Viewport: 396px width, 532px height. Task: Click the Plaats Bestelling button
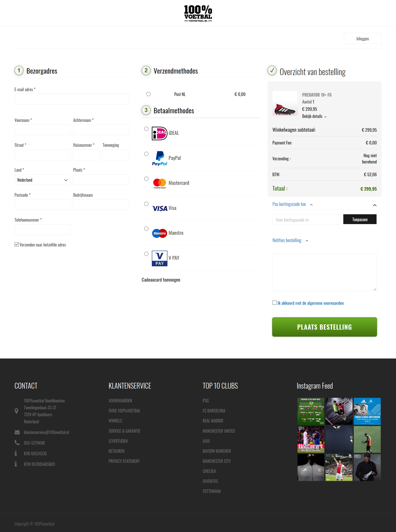(x=324, y=327)
